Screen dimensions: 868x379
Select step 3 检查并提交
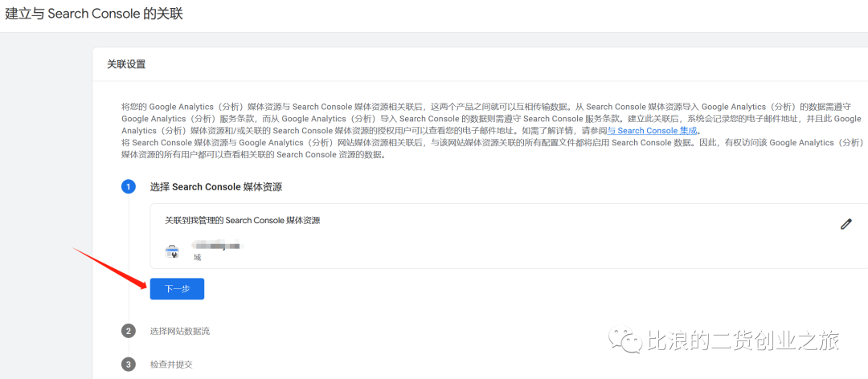[x=171, y=365]
